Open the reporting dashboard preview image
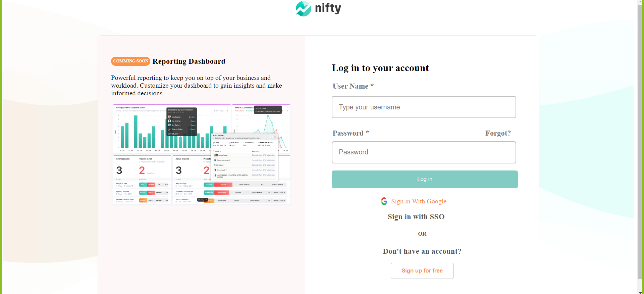Image resolution: width=644 pixels, height=294 pixels. coord(202,154)
